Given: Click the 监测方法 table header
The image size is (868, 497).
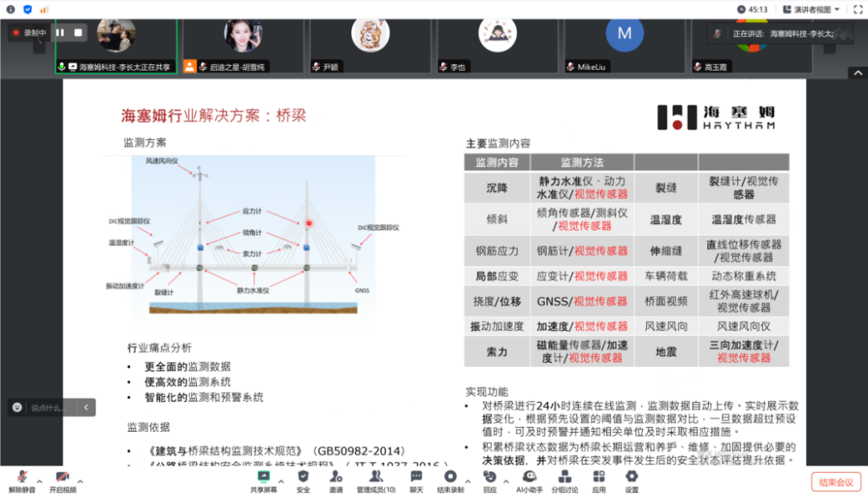Looking at the screenshot, I should (582, 162).
